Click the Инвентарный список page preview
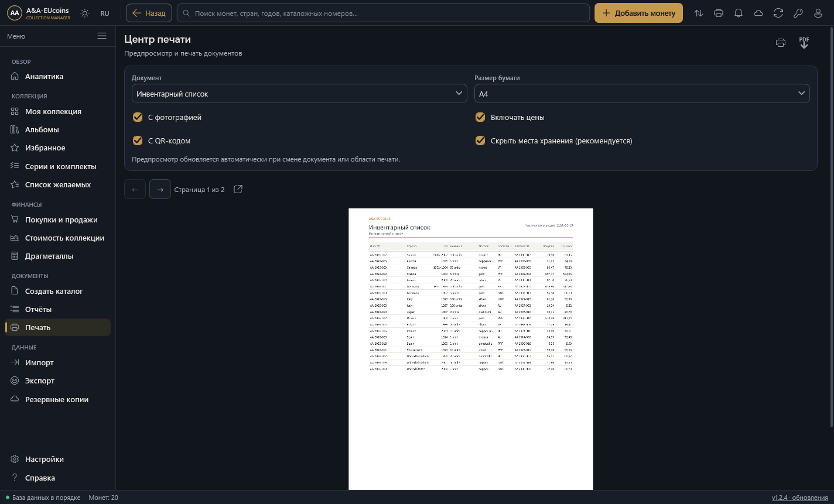834x504 pixels. coord(471,349)
